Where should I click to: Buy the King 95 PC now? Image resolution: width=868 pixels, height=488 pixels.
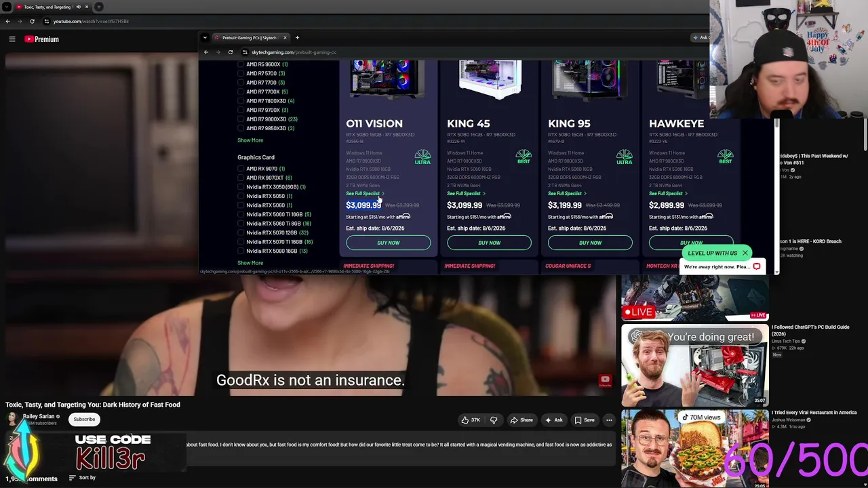click(x=590, y=243)
